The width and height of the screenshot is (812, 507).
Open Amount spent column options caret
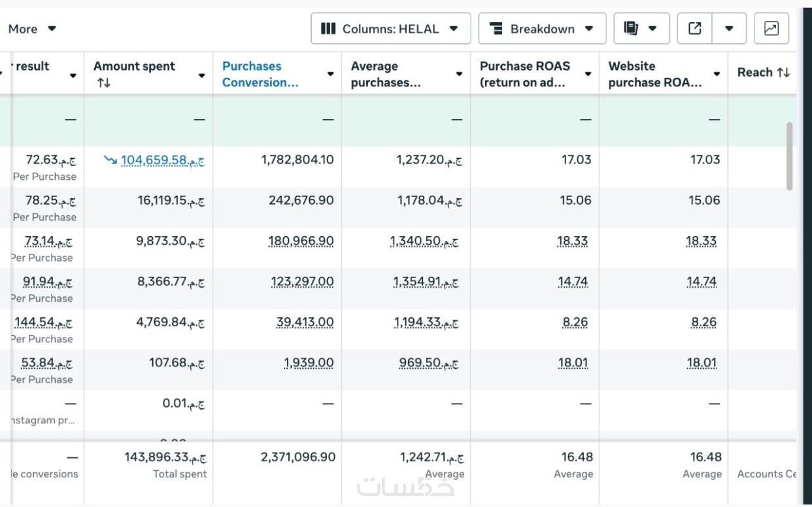pyautogui.click(x=202, y=75)
